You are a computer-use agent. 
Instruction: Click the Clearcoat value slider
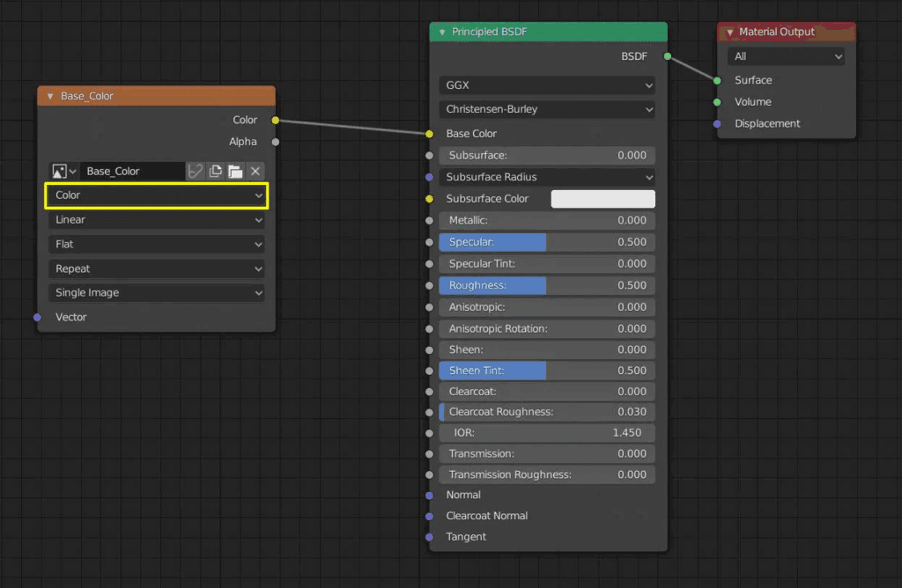tap(547, 392)
